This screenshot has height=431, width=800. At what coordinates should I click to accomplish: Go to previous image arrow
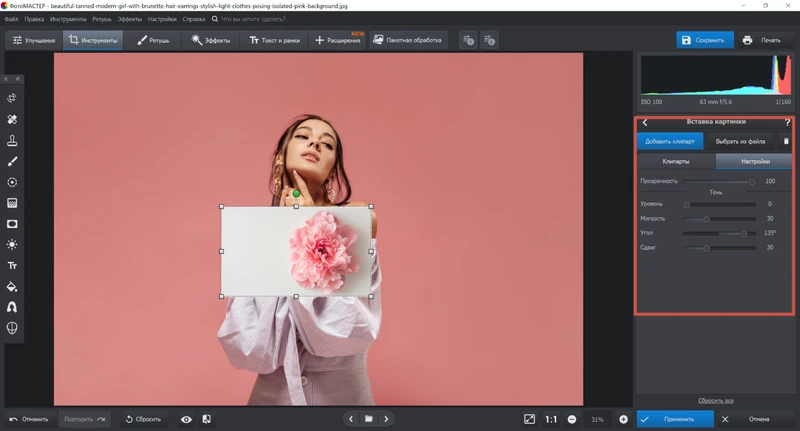[351, 419]
